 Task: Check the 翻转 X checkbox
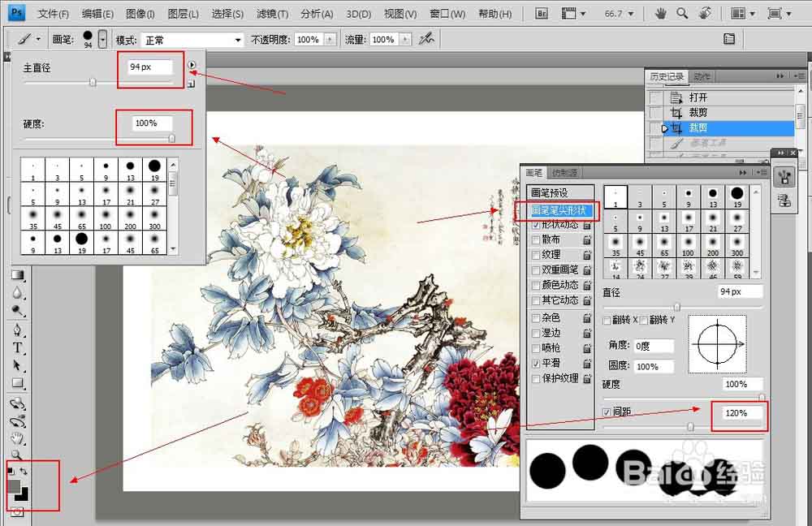(x=607, y=320)
